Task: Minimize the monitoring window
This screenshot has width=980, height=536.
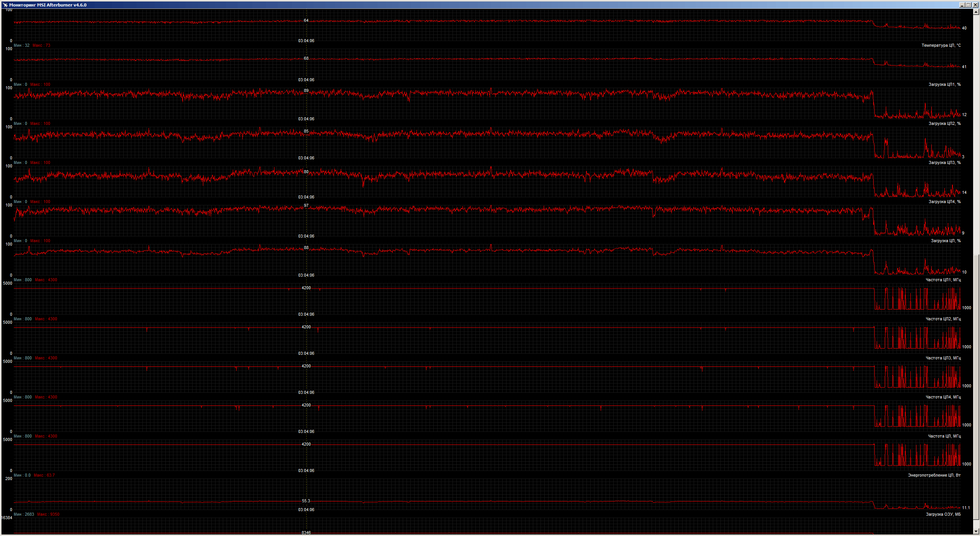Action: tap(962, 5)
